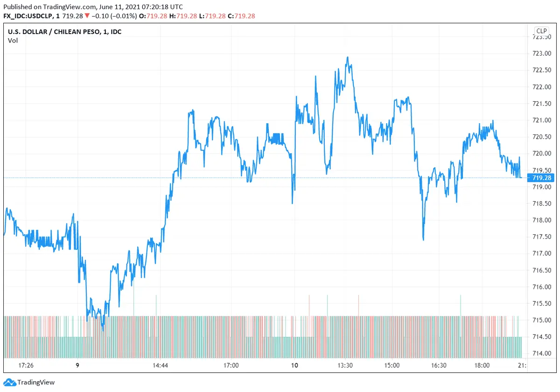Select the bold date marker 9 on time axis

77,365
